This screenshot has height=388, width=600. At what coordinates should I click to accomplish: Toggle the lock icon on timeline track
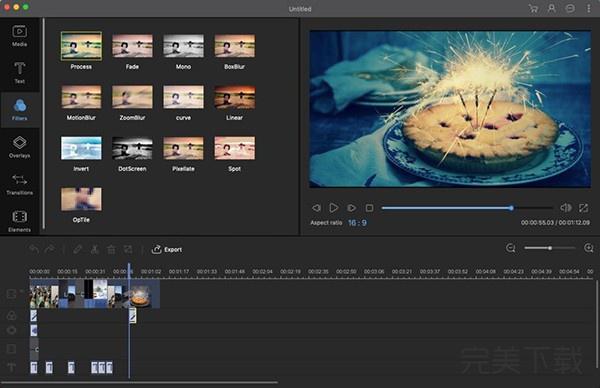click(11, 315)
